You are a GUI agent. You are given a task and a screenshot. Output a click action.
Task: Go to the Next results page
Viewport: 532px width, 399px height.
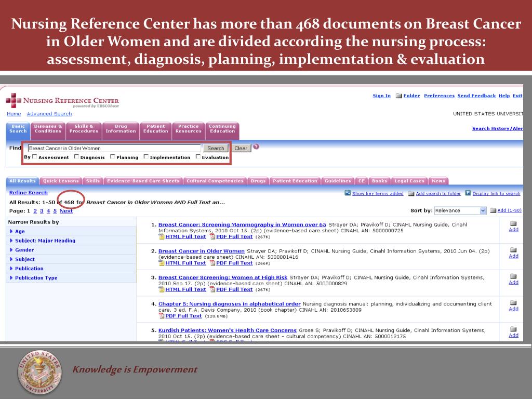click(66, 211)
